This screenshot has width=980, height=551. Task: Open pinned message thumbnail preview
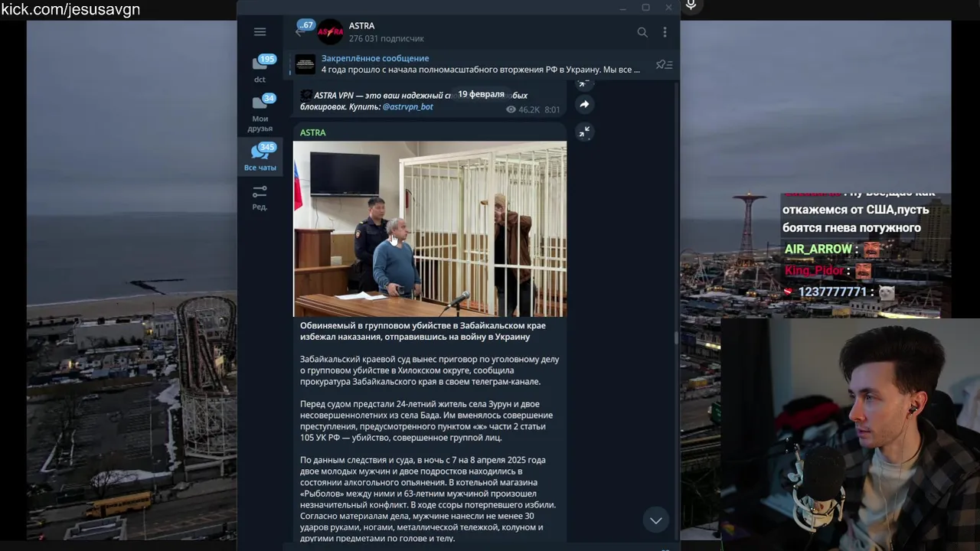305,64
